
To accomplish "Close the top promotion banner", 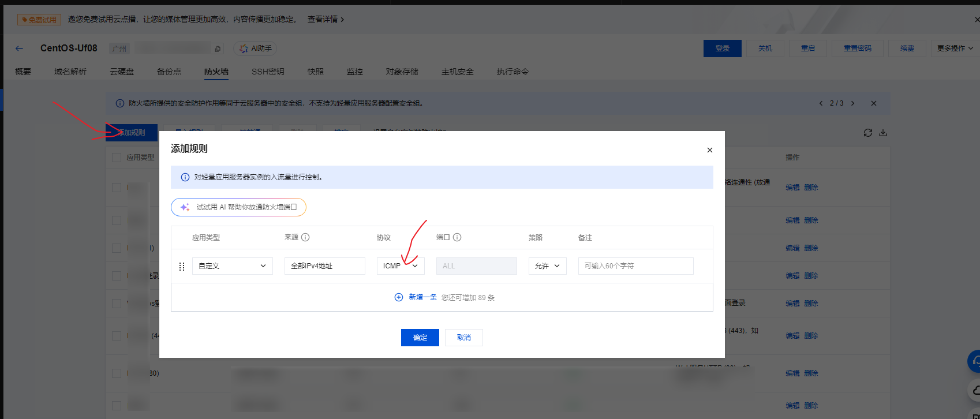I will [x=977, y=20].
